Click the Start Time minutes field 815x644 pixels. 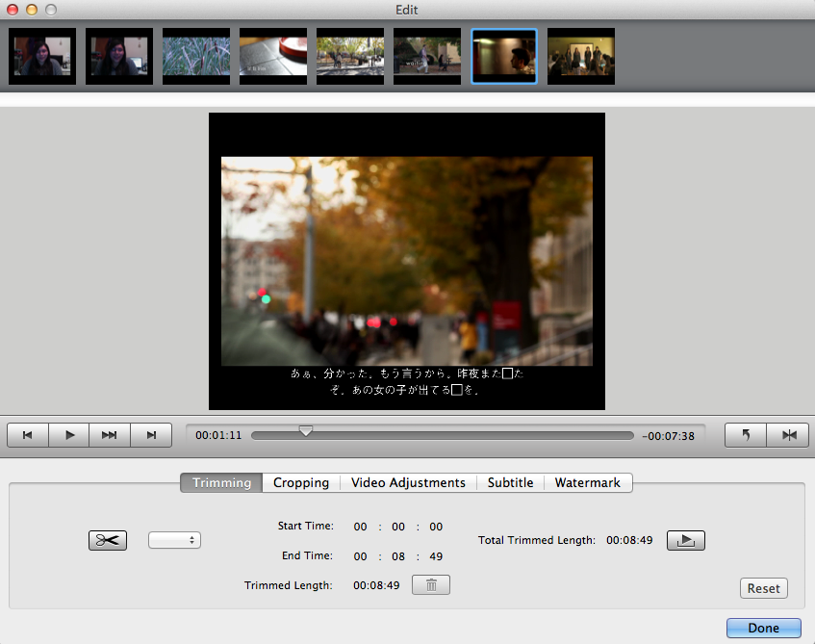tap(398, 527)
